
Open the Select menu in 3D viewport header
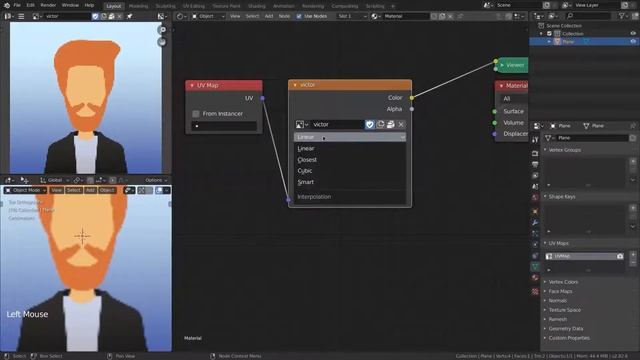pyautogui.click(x=74, y=190)
